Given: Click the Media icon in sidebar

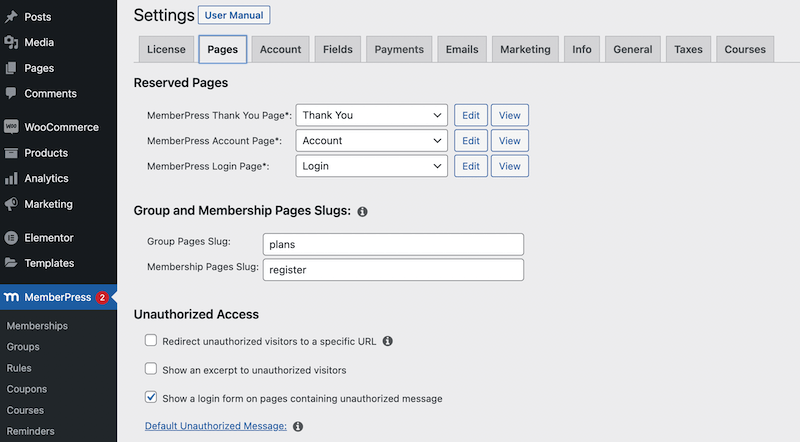Looking at the screenshot, I should (11, 42).
